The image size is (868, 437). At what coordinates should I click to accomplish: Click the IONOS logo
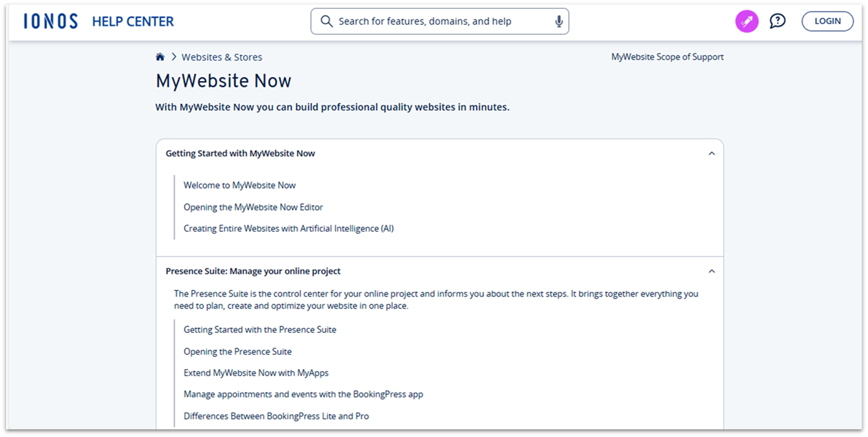[51, 21]
